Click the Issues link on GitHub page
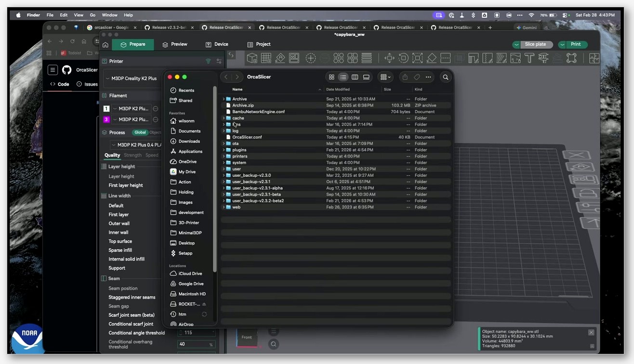The image size is (634, 364). point(87,84)
